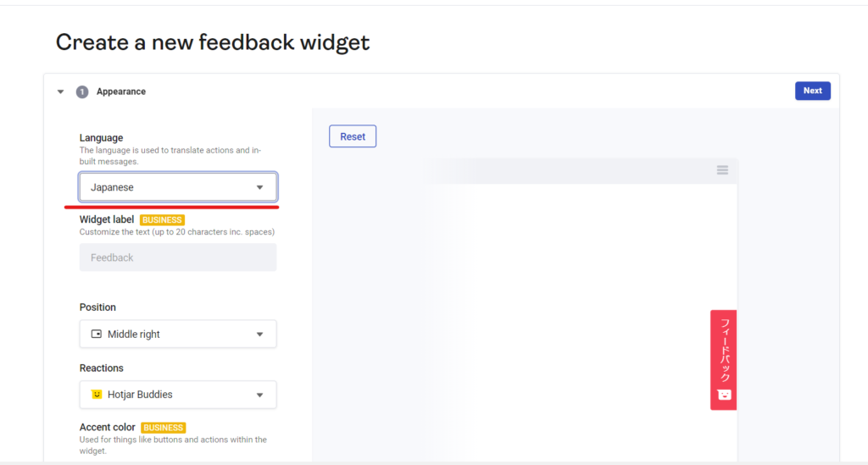Click the hamburger menu icon in preview

point(722,170)
